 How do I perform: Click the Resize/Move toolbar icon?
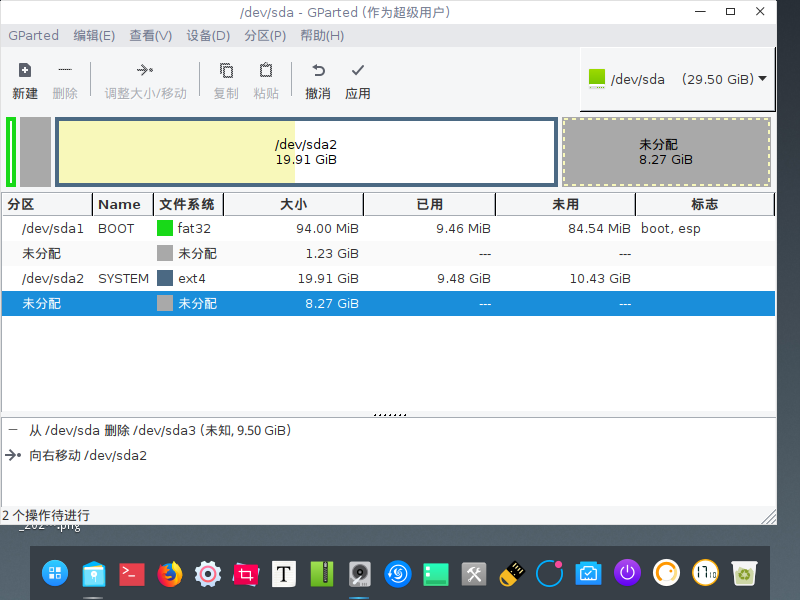pos(145,70)
